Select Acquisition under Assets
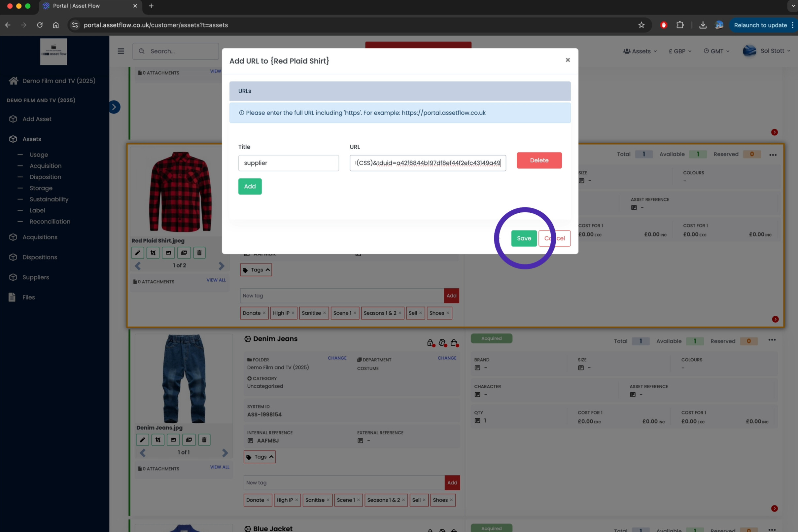798x532 pixels. coord(46,166)
